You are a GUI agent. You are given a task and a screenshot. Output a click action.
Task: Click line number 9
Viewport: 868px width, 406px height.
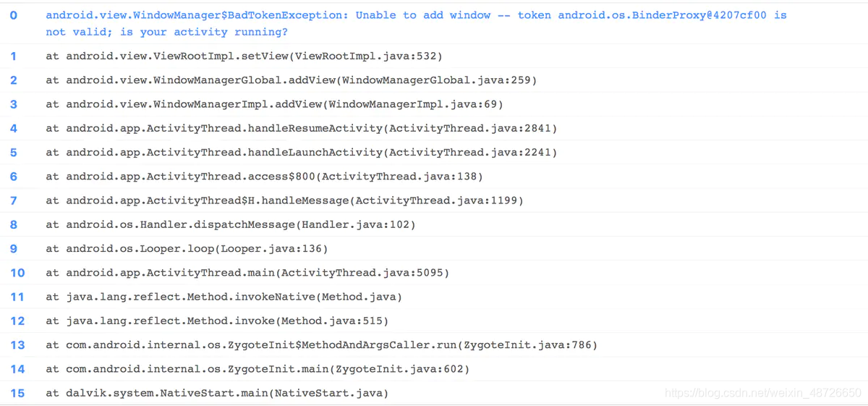(14, 249)
